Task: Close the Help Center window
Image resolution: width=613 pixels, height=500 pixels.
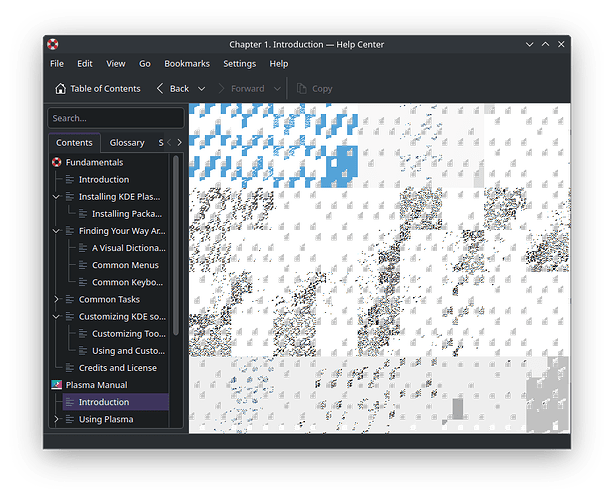Action: click(x=561, y=45)
